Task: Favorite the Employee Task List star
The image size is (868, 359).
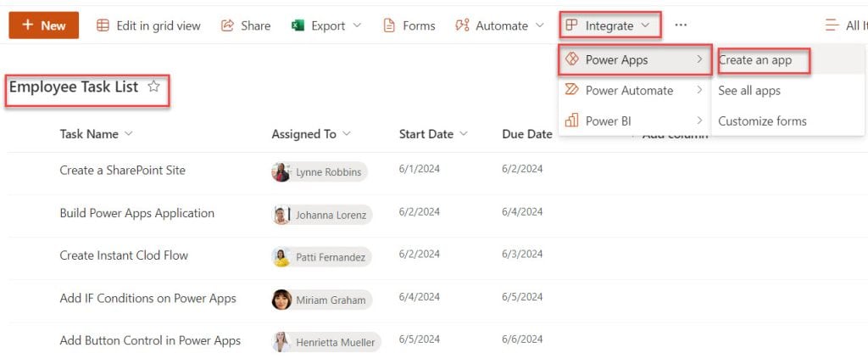Action: click(154, 87)
